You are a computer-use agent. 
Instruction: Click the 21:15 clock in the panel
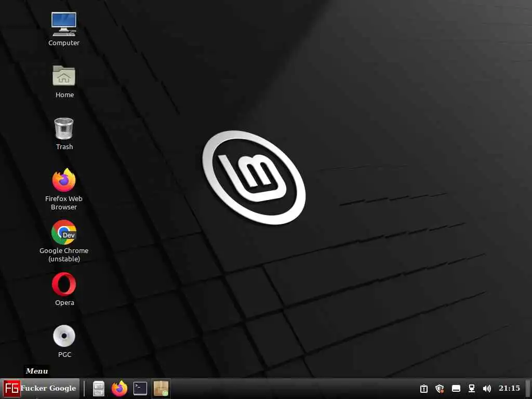509,388
